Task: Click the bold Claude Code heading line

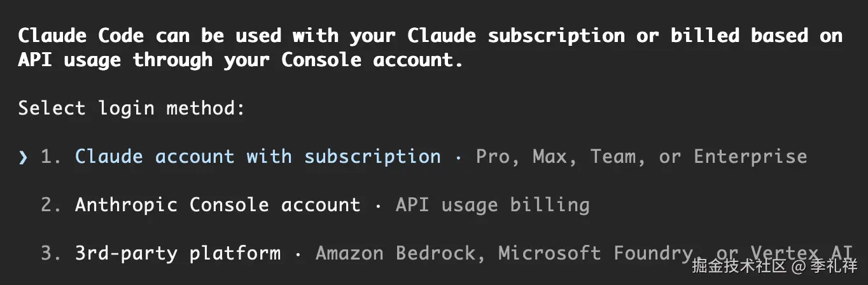Action: [x=430, y=36]
